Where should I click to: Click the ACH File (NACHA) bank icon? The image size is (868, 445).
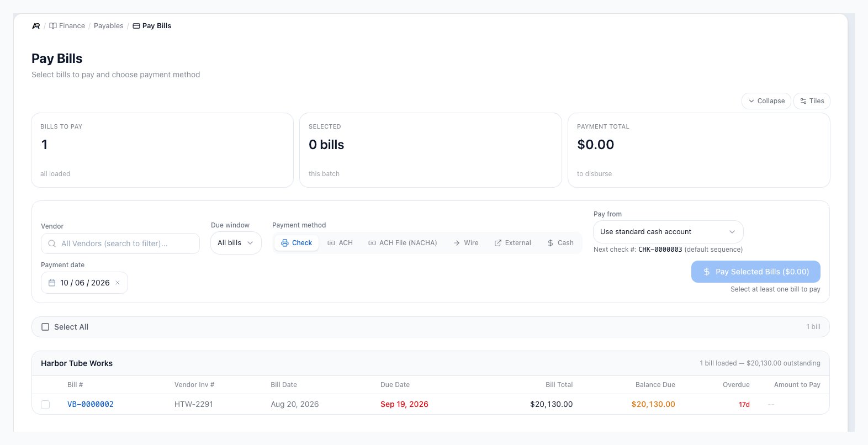(x=372, y=243)
